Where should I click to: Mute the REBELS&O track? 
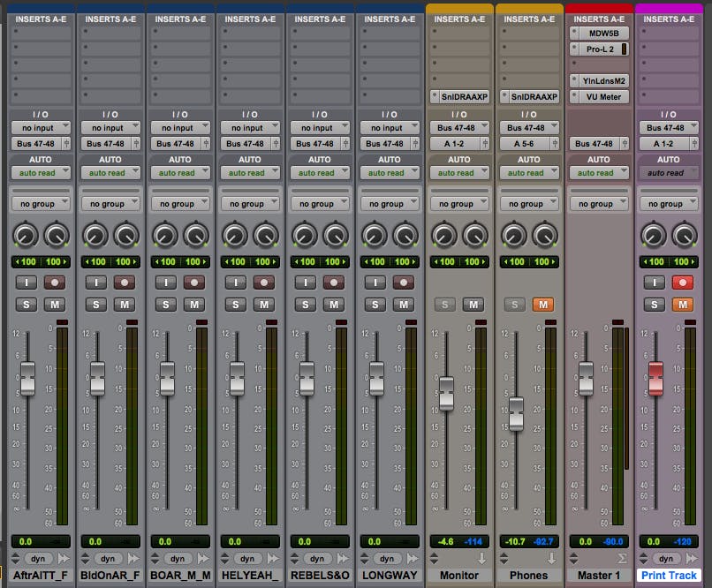(x=333, y=305)
